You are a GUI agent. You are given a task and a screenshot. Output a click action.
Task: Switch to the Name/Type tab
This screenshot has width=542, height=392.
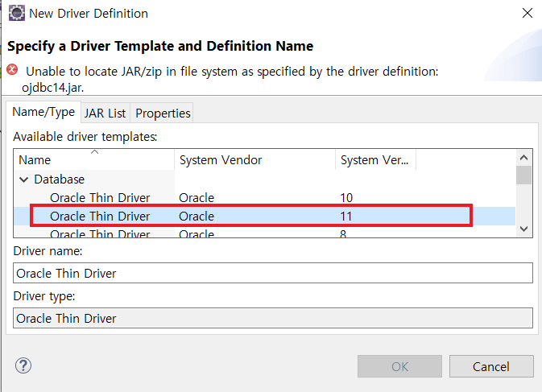43,112
